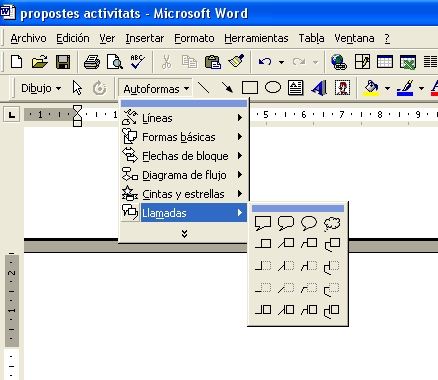This screenshot has width=438, height=380.
Task: Choose the oval callout shape
Action: pos(309,223)
